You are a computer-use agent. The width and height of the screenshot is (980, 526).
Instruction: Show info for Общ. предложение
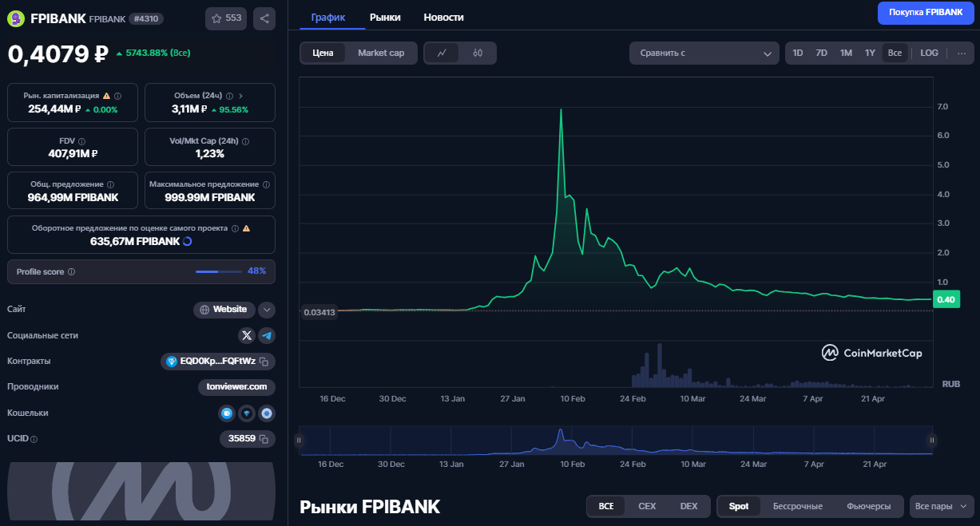click(x=110, y=184)
